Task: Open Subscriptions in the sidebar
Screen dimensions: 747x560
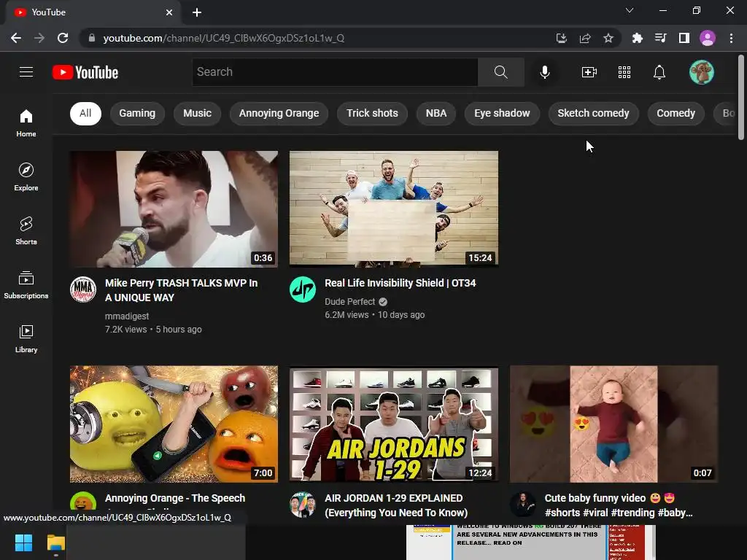Action: (x=26, y=285)
